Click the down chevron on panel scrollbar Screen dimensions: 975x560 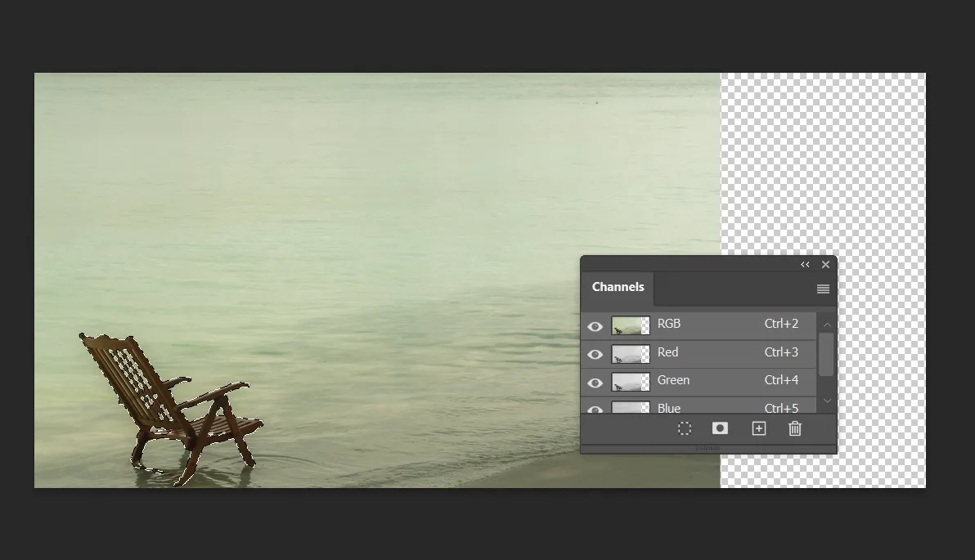click(827, 401)
